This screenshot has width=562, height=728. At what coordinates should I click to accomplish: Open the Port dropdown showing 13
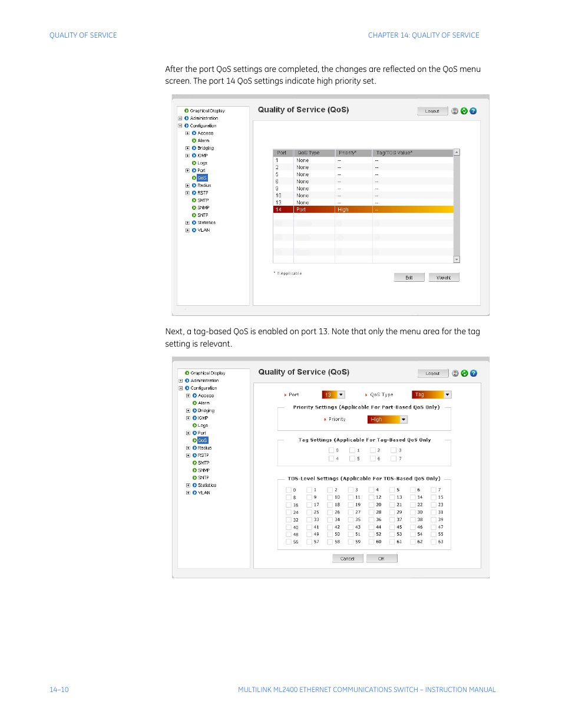(341, 395)
